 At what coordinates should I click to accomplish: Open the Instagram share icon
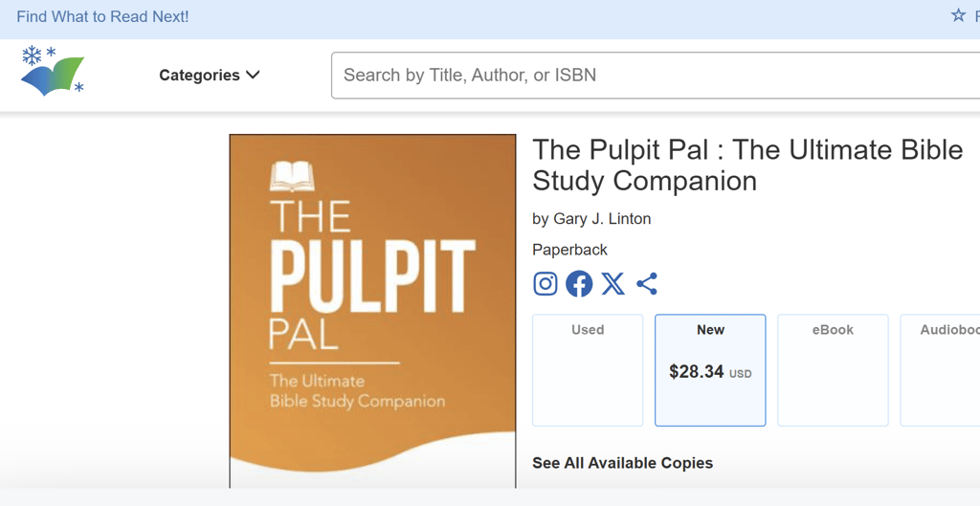[x=545, y=284]
